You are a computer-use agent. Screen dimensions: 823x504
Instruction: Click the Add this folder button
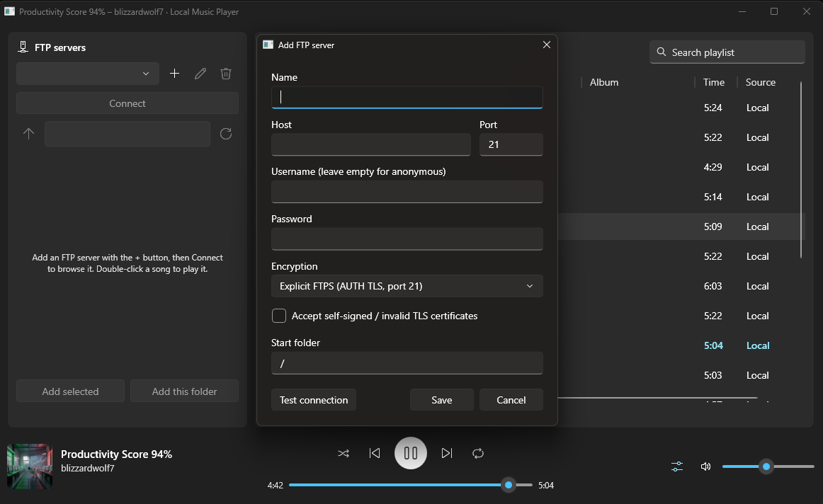pyautogui.click(x=184, y=391)
